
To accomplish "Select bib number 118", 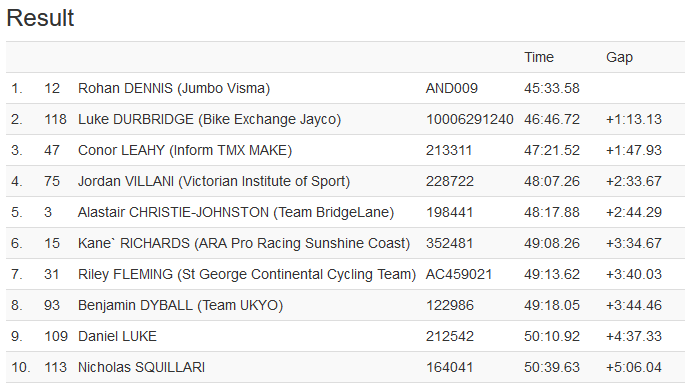I will pos(55,119).
